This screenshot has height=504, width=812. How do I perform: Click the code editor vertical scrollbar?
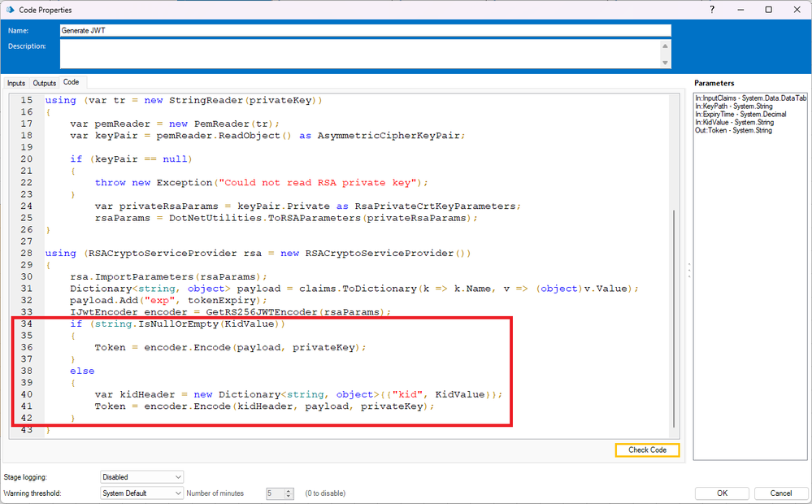pyautogui.click(x=674, y=317)
